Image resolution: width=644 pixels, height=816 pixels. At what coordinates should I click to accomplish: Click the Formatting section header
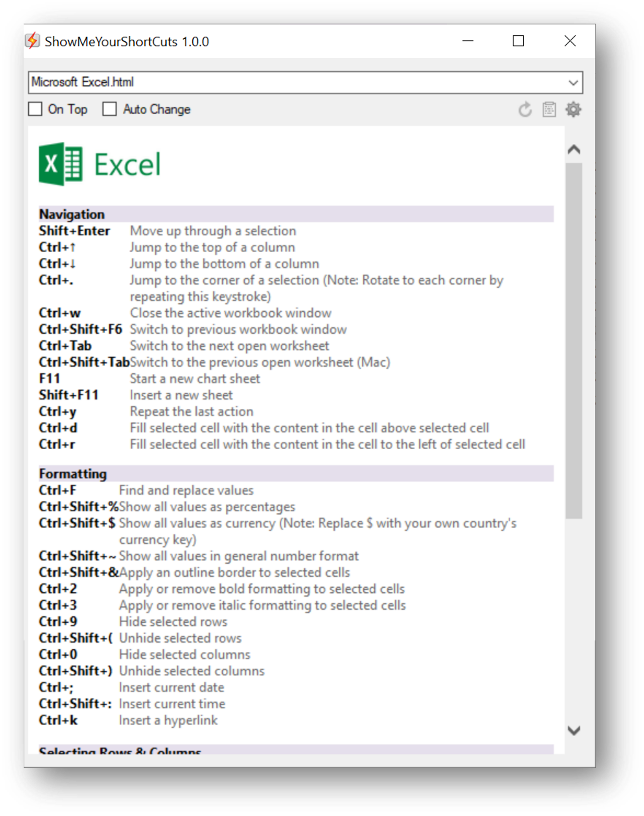click(296, 474)
